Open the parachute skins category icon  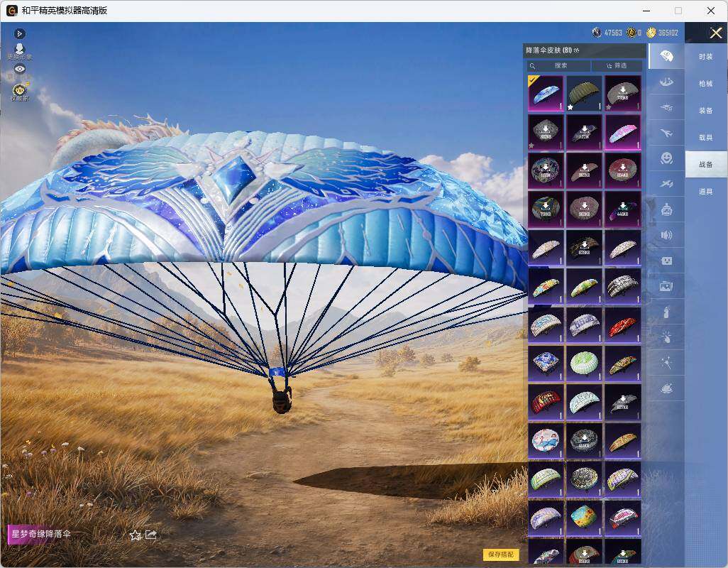pyautogui.click(x=666, y=56)
